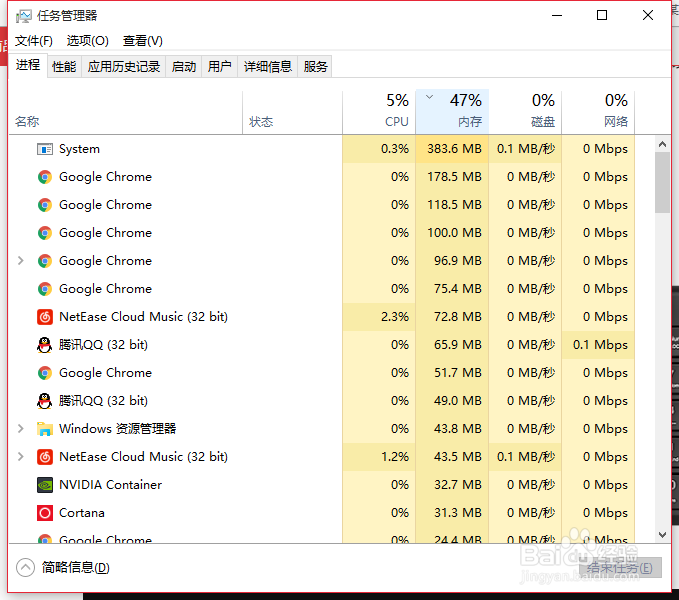
Task: Select the NVIDIA Container icon
Action: pos(44,485)
